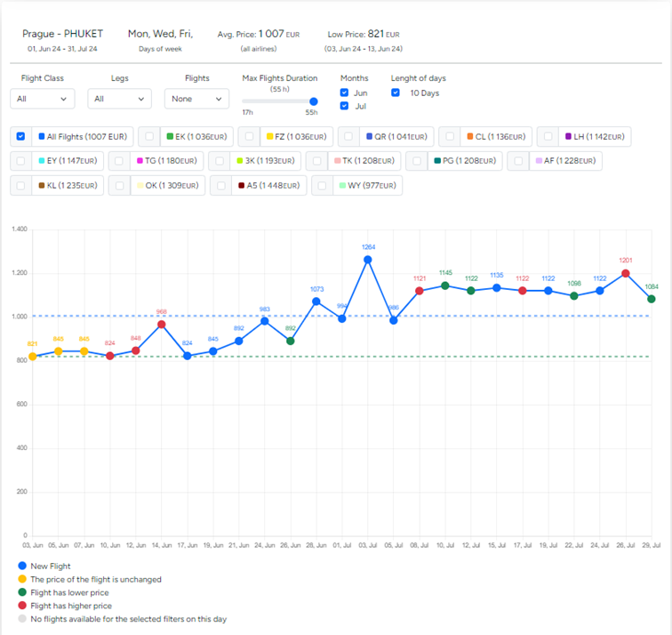Click the green 892 point on 26 Jun
This screenshot has width=672, height=635.
(x=290, y=341)
